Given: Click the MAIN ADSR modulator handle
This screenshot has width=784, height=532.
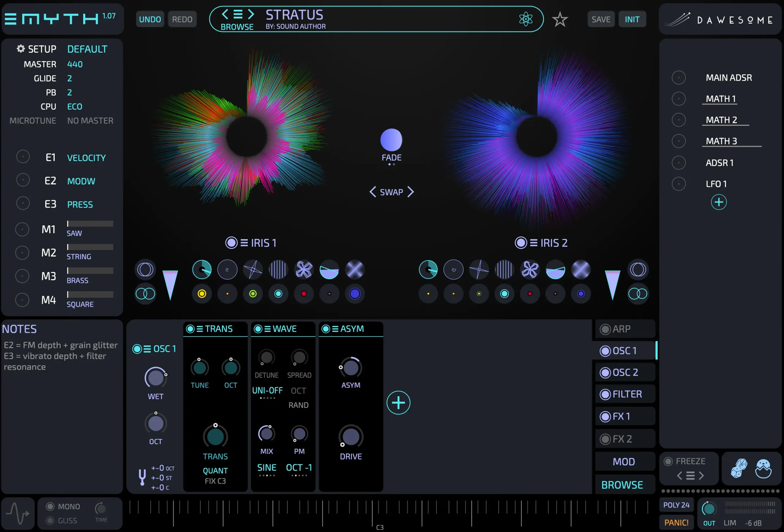Looking at the screenshot, I should pos(678,77).
